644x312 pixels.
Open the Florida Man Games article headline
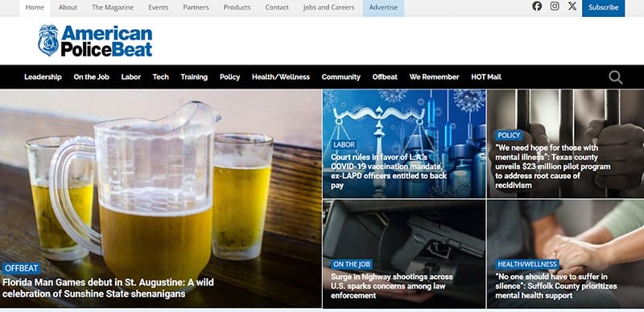(x=108, y=288)
